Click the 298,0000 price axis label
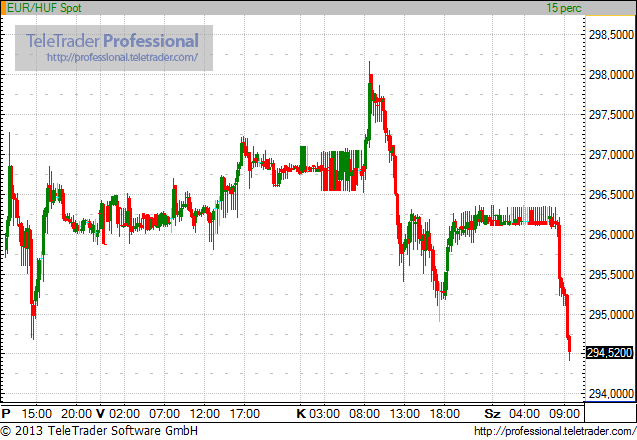 [x=611, y=75]
